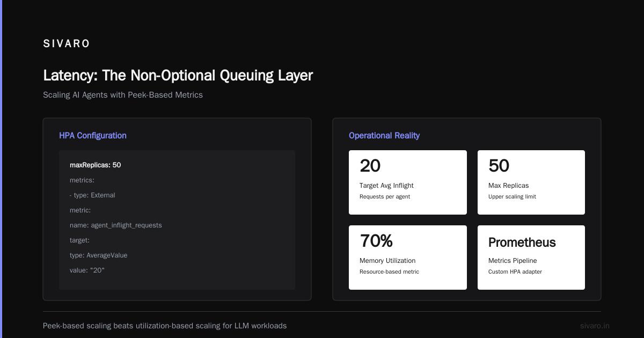Click the 'HPA Configuration' panel title
644x338 pixels.
click(x=93, y=135)
